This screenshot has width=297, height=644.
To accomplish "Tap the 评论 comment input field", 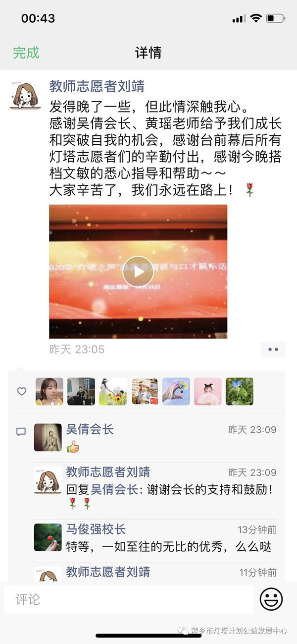I will 129,600.
